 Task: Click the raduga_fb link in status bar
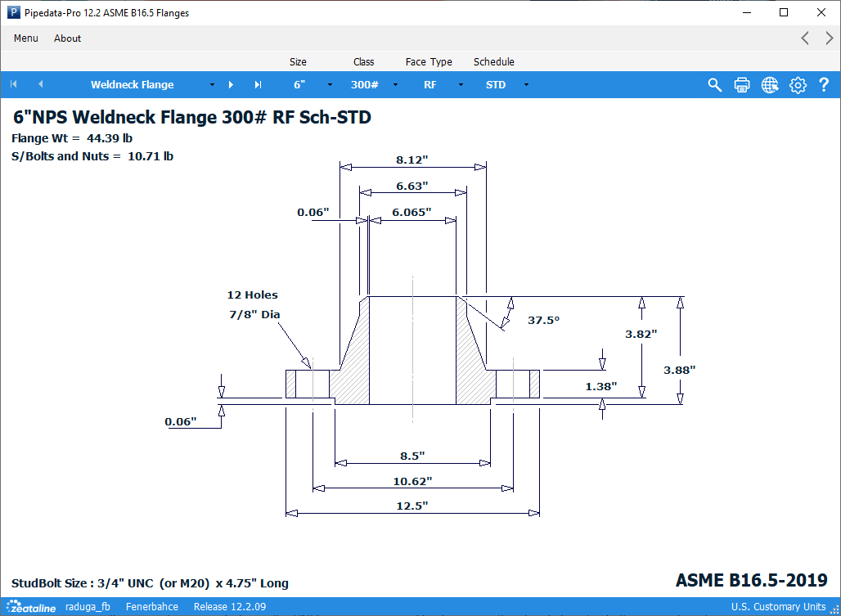pos(88,606)
